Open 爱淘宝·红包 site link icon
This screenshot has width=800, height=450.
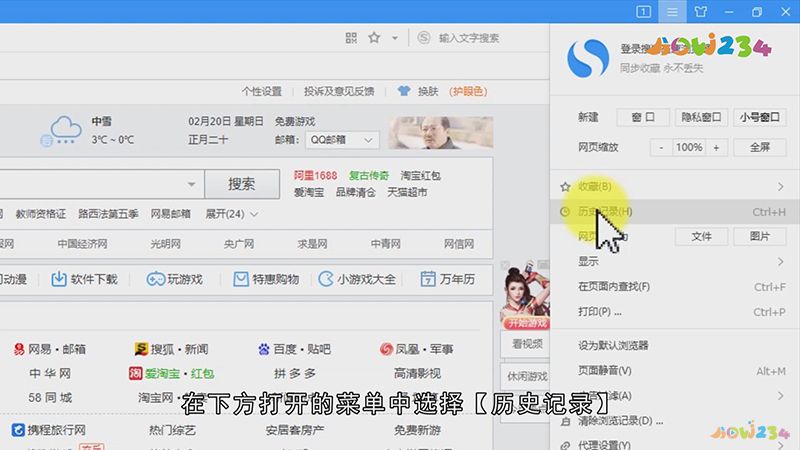point(135,373)
